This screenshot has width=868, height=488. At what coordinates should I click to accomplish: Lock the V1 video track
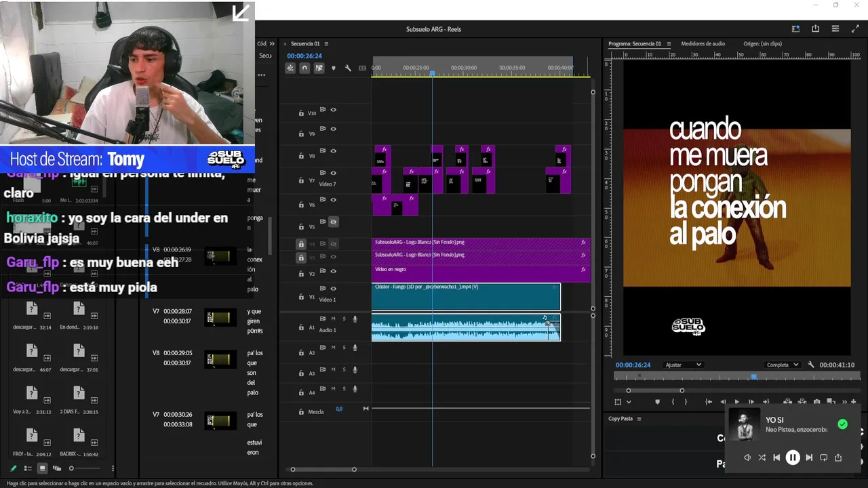(301, 297)
